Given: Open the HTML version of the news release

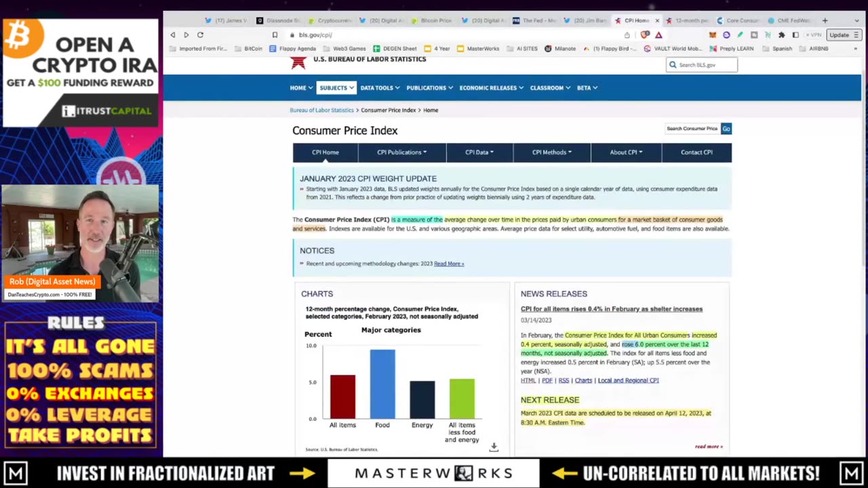Looking at the screenshot, I should [x=528, y=380].
